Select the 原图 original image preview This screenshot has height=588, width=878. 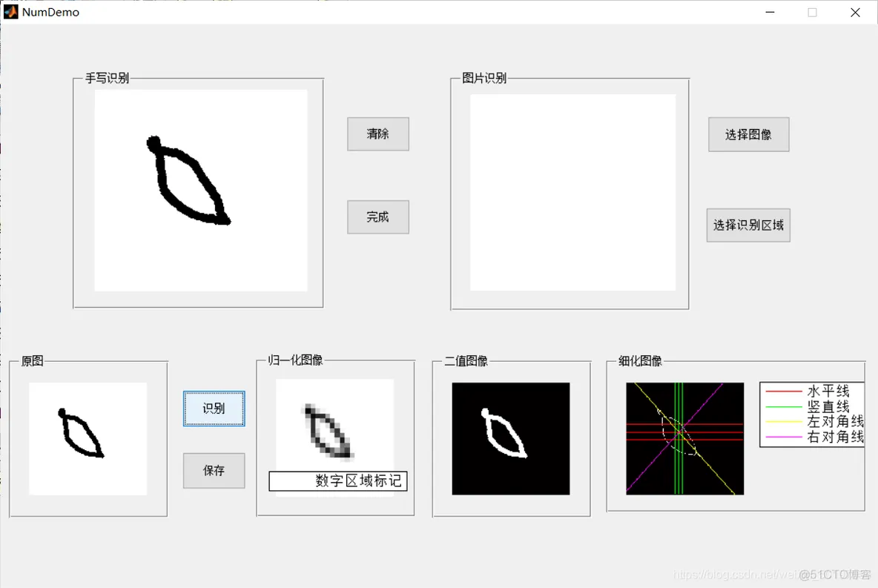pyautogui.click(x=88, y=438)
